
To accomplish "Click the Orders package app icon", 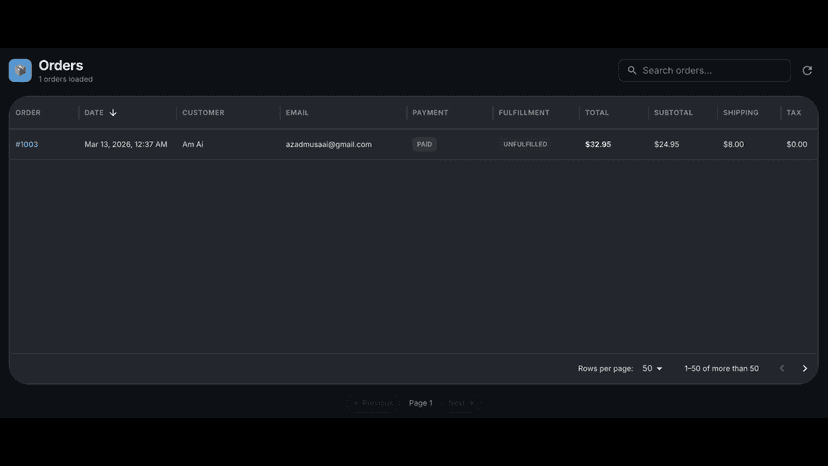I will point(20,70).
